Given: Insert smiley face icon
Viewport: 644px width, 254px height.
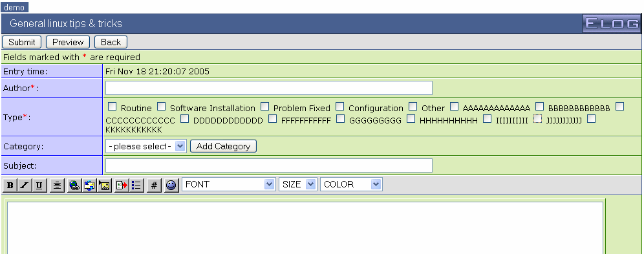Looking at the screenshot, I should pos(171,185).
